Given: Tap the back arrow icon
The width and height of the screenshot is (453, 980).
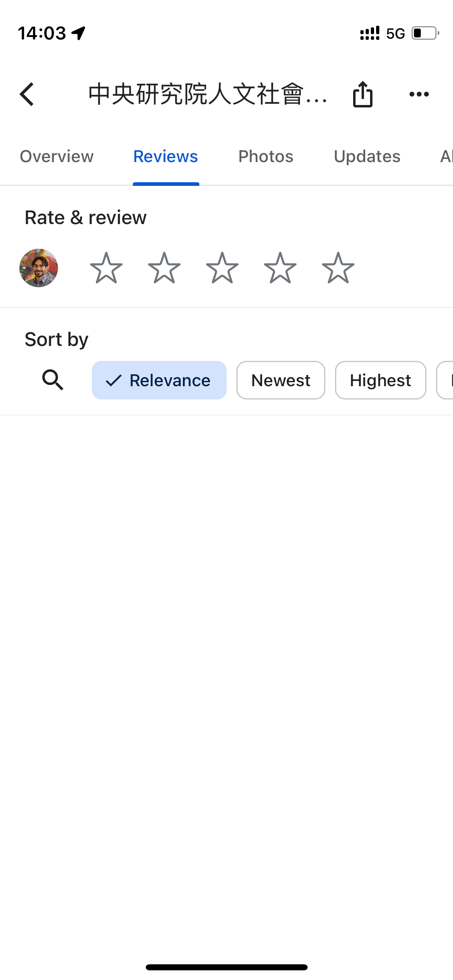Looking at the screenshot, I should 27,94.
